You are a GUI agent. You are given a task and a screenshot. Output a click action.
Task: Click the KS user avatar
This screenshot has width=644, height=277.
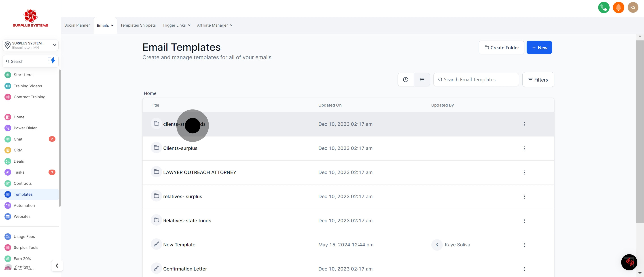tap(633, 8)
